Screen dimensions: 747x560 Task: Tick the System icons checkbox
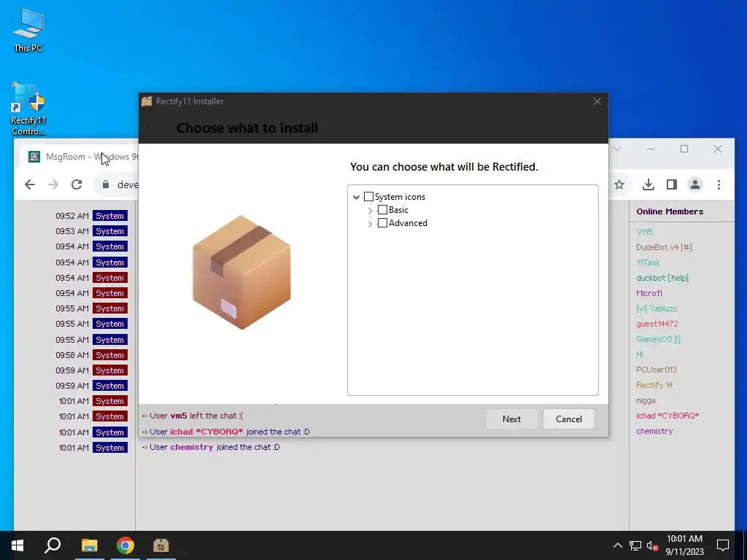368,197
